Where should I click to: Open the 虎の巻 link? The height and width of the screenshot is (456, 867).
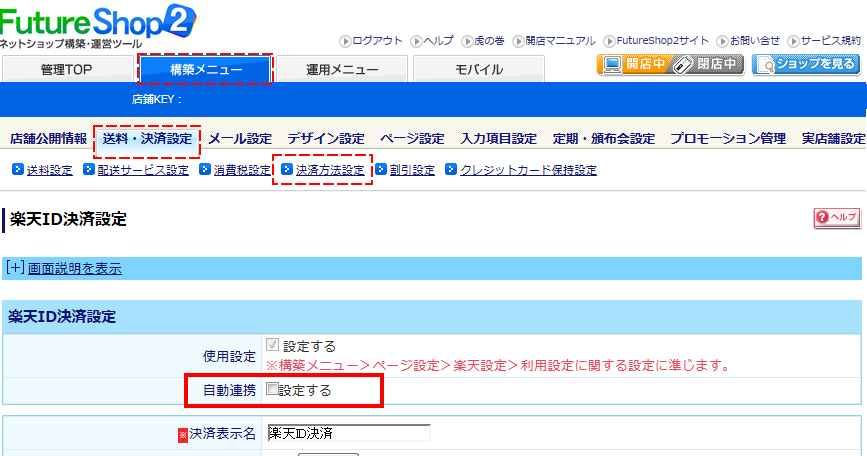489,41
